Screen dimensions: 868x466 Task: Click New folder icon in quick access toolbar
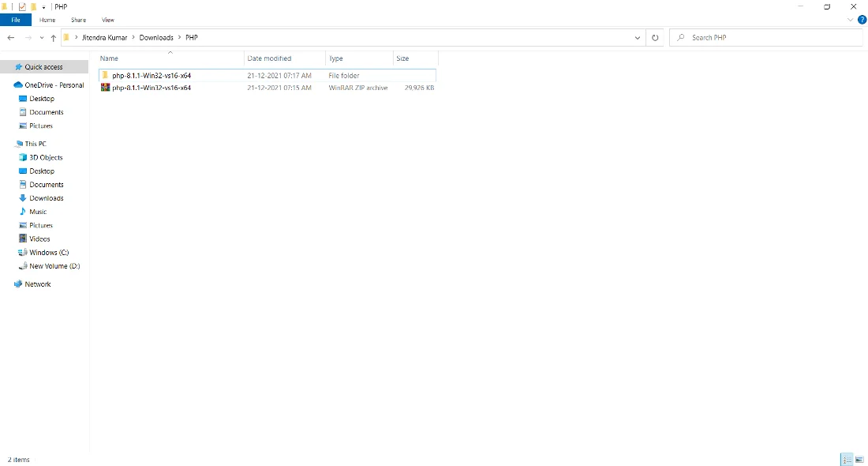(33, 6)
